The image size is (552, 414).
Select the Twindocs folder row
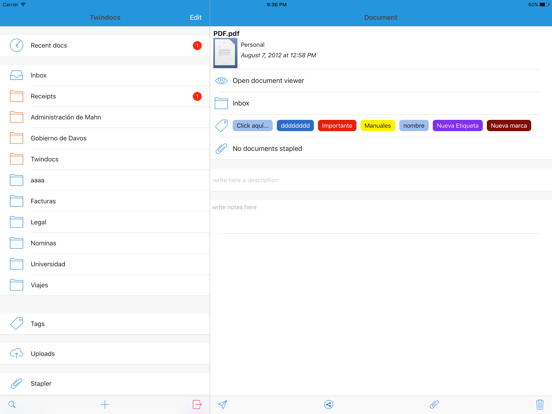pyautogui.click(x=105, y=159)
